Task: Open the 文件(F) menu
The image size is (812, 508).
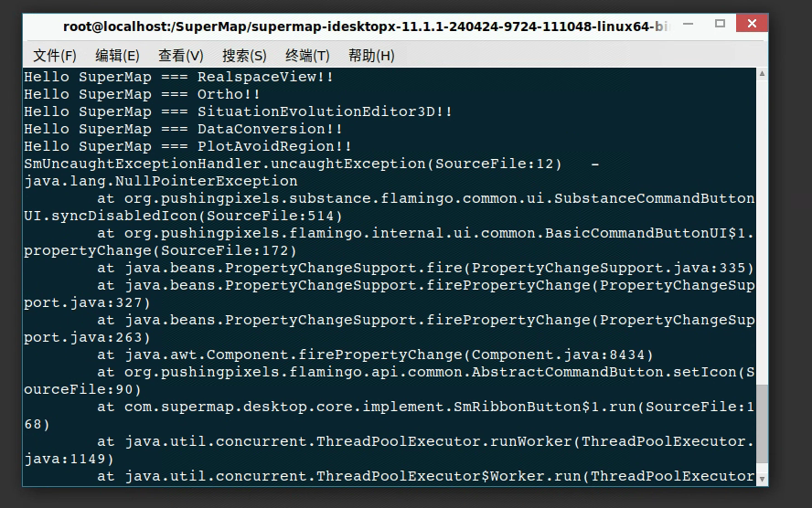Action: [x=55, y=56]
